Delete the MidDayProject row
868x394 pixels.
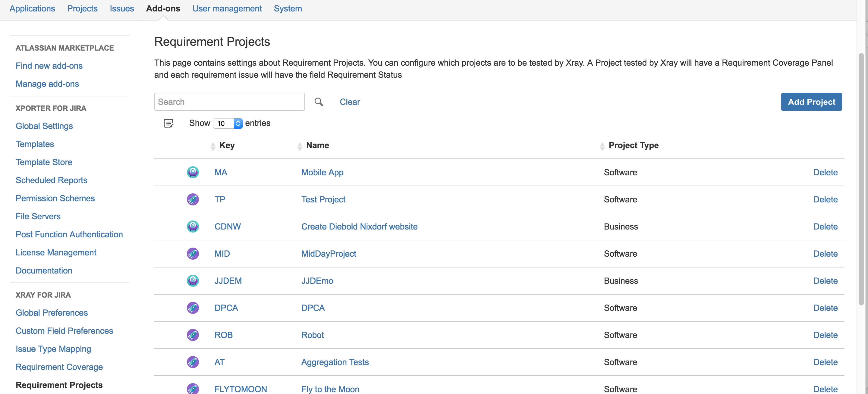pyautogui.click(x=825, y=254)
